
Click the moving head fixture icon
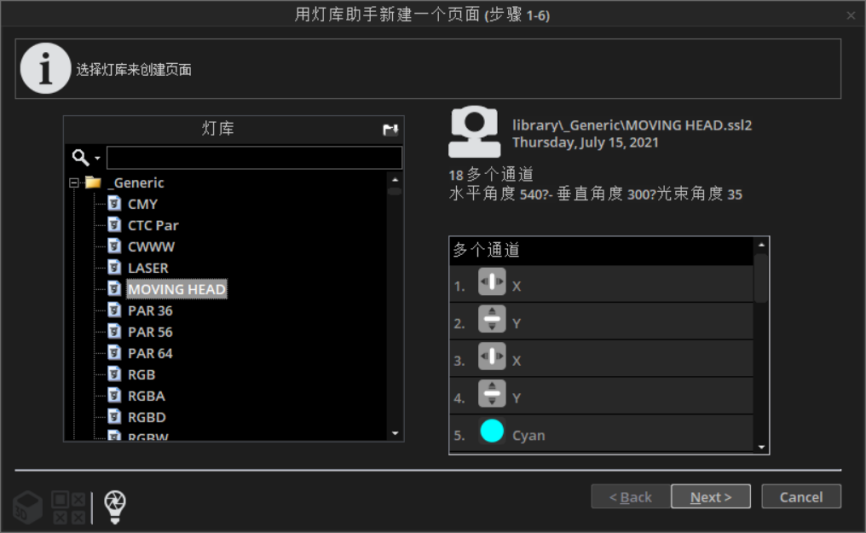click(474, 132)
